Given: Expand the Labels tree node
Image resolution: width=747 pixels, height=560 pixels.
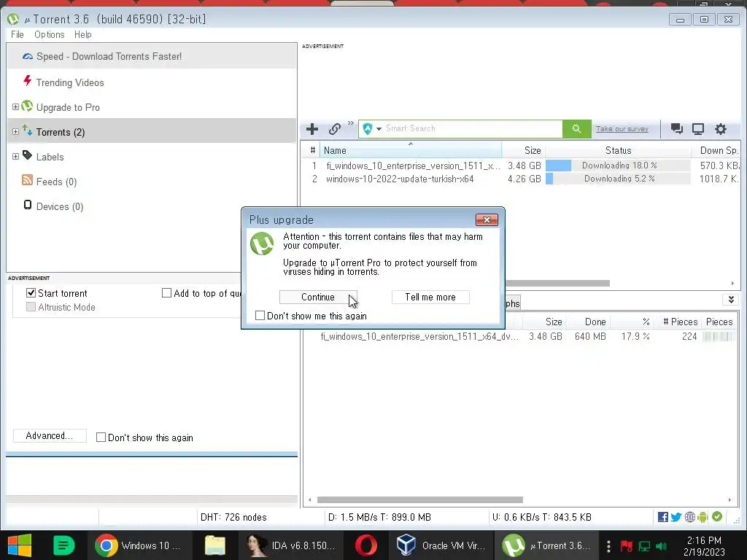Looking at the screenshot, I should coord(15,156).
